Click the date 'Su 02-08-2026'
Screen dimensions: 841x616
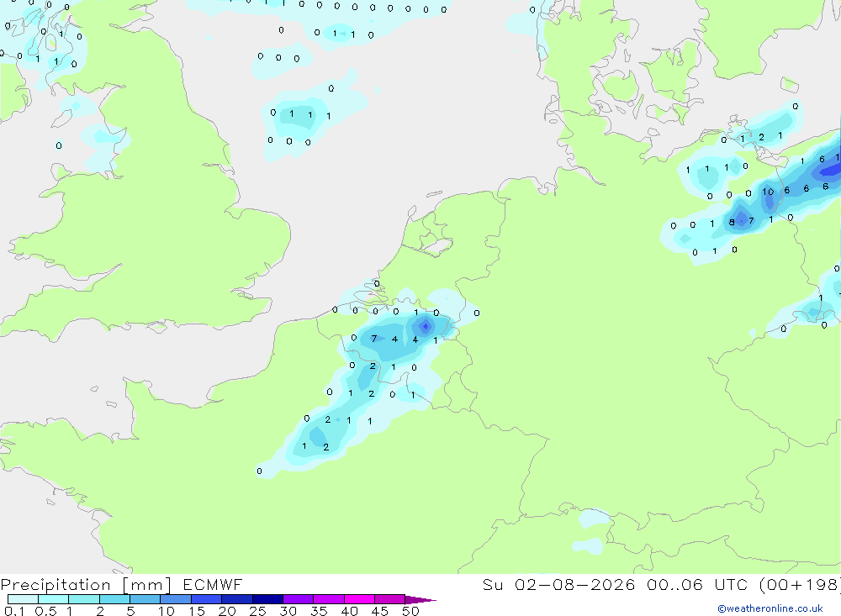(558, 584)
